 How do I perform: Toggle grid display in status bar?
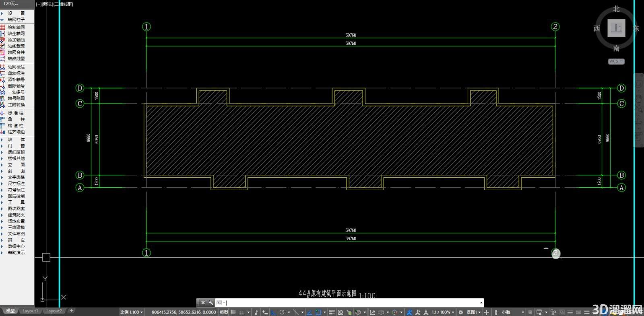233,312
